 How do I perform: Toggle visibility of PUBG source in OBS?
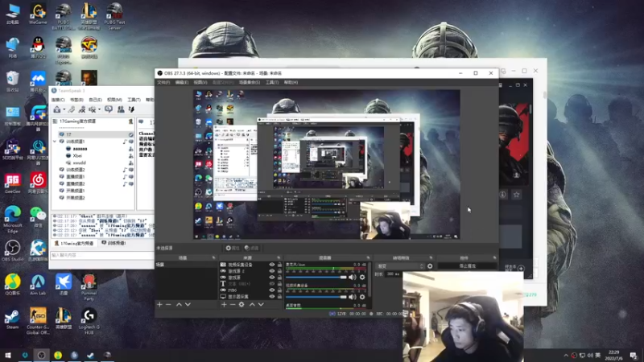(x=271, y=290)
